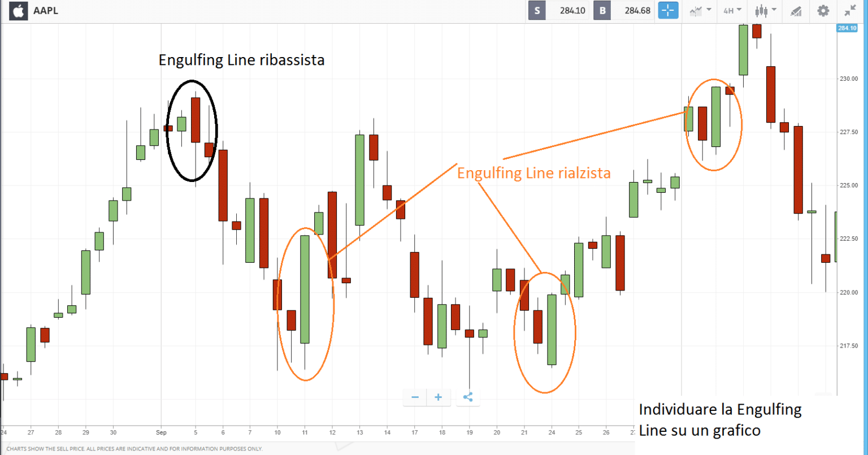Click the AAPL ticker symbol
868x455 pixels.
coord(46,11)
